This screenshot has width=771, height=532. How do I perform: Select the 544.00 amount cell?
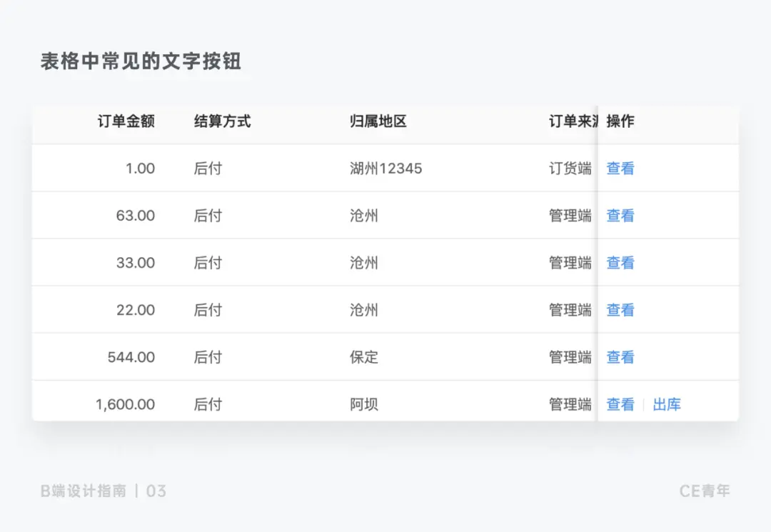[131, 357]
